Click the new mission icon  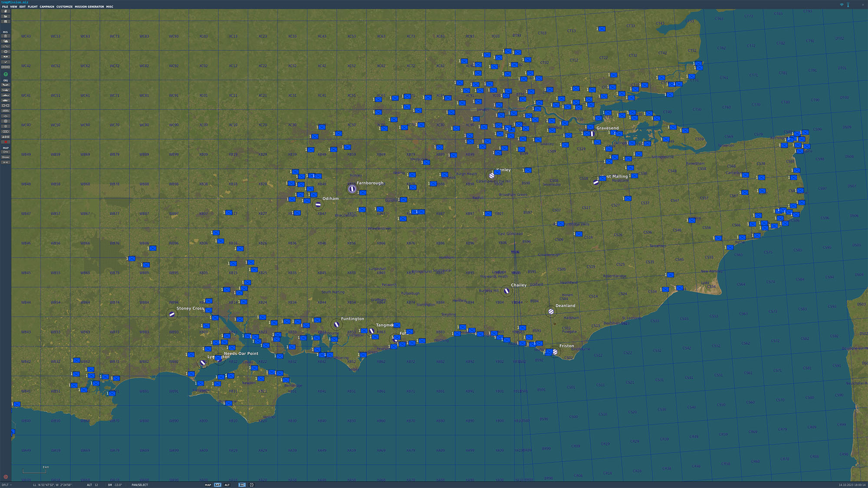coord(5,12)
